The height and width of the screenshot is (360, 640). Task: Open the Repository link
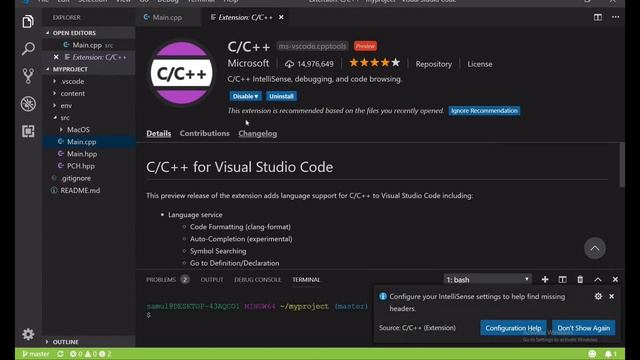[x=433, y=64]
